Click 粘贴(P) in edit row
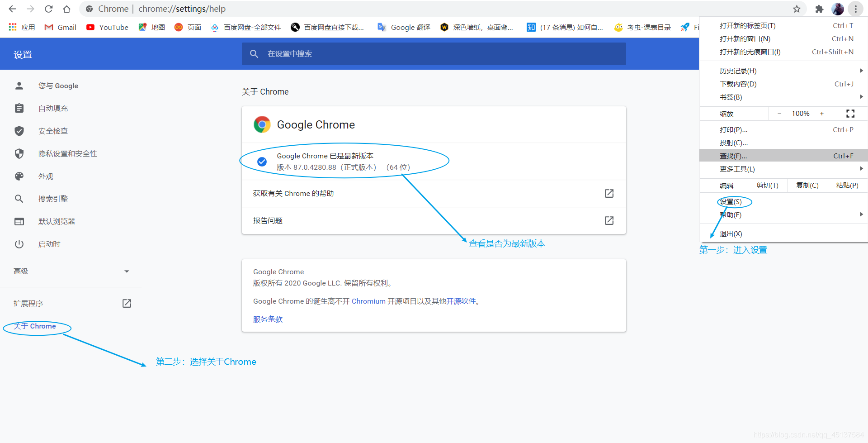This screenshot has width=868, height=443. click(847, 186)
